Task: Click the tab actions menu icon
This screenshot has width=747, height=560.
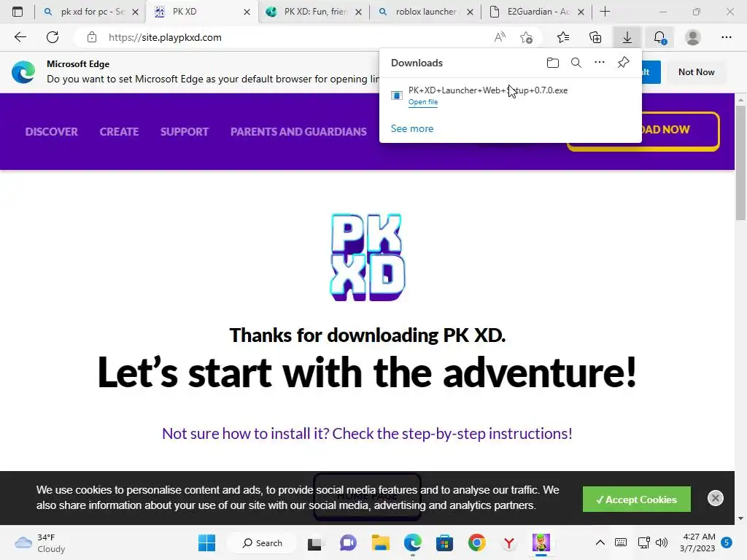Action: pyautogui.click(x=18, y=12)
